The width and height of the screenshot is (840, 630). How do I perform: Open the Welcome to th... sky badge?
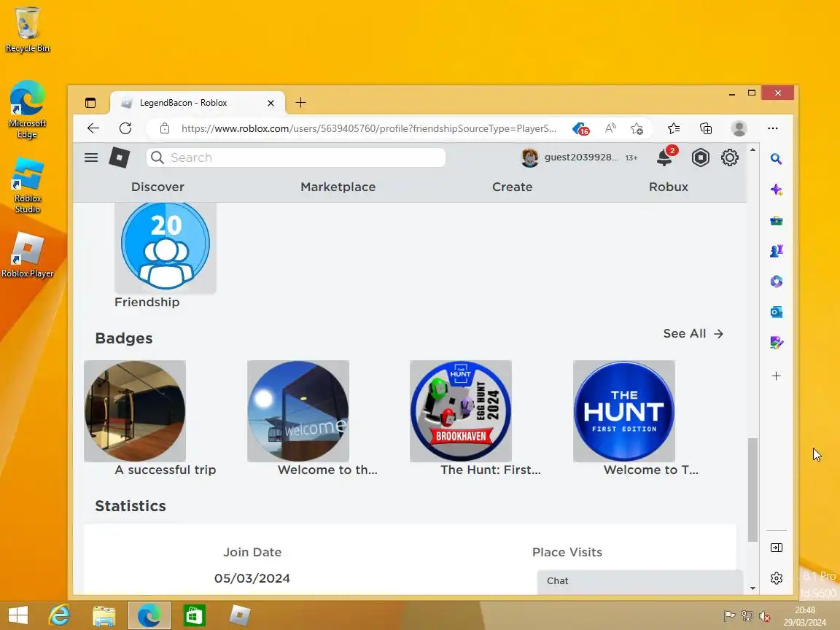(x=297, y=411)
